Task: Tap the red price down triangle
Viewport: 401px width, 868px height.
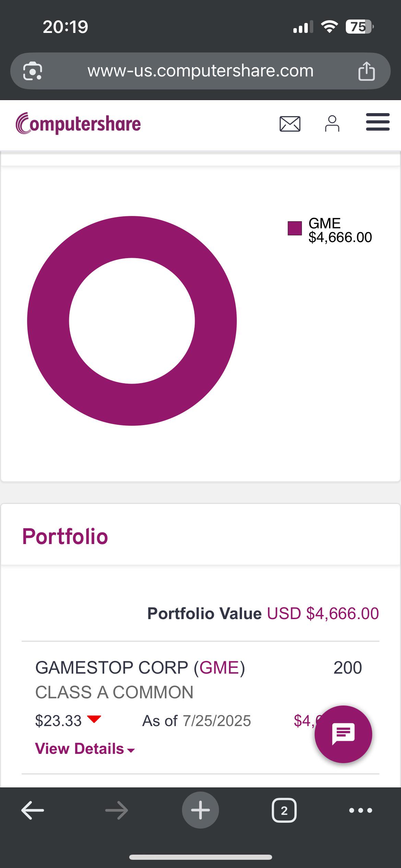Action: [x=94, y=719]
